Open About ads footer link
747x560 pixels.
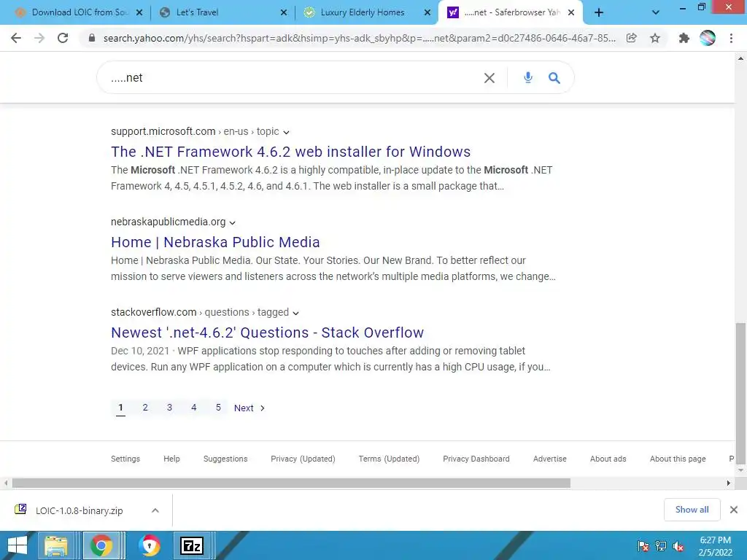(608, 459)
